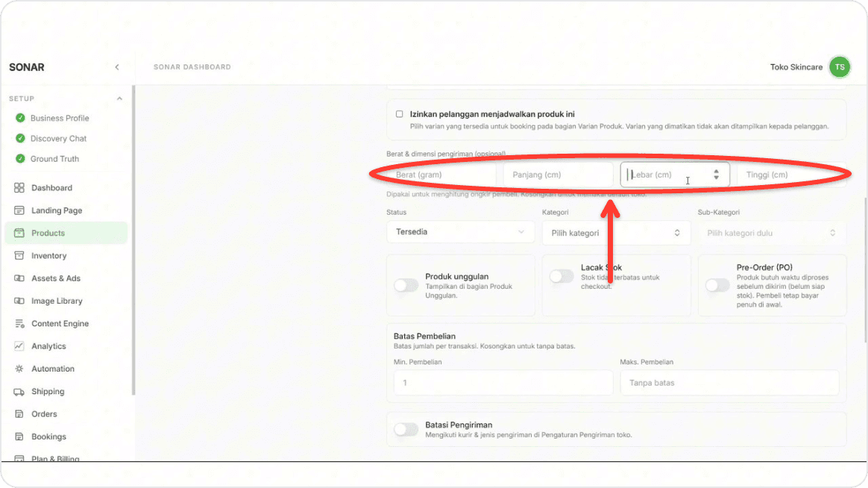Viewport: 868px width, 488px height.
Task: Open the Inventory menu label
Action: [x=48, y=256]
